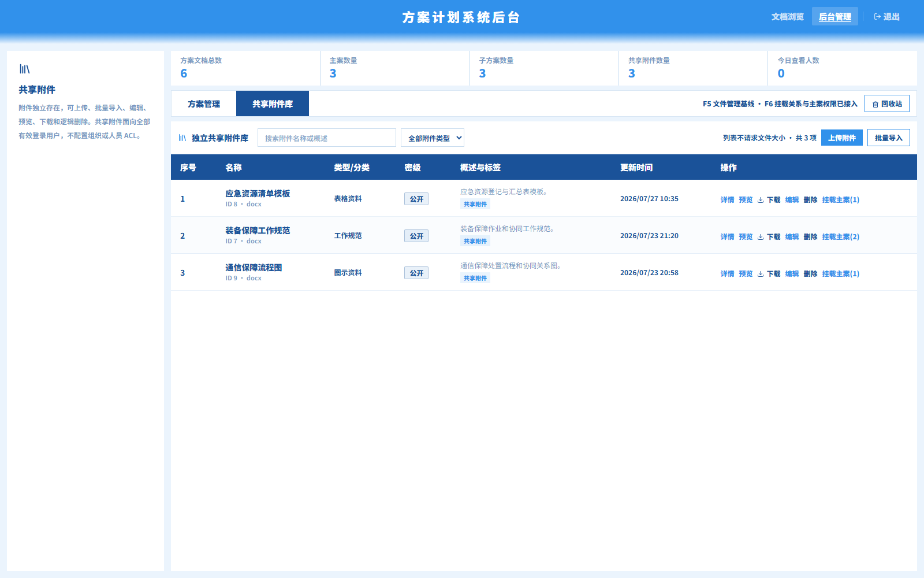The image size is (924, 578).
Task: Click the 通信保障流程图 attachment name
Action: 254,268
